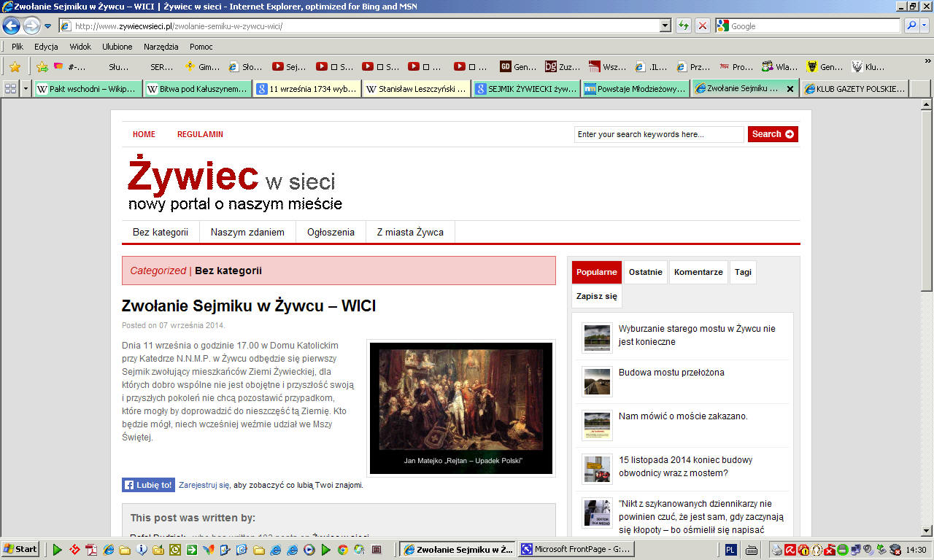Open the 'Wsz...' favorites bookmark
This screenshot has height=560, width=934.
pyautogui.click(x=607, y=66)
